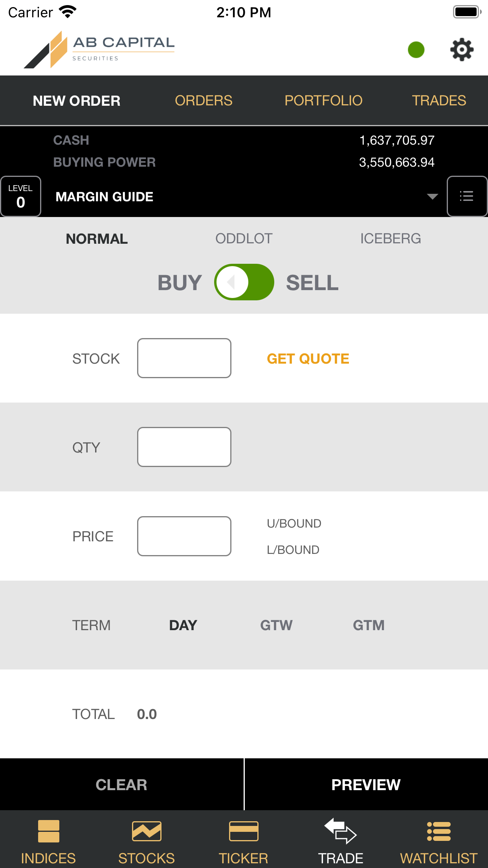
Task: Open the Watchlist icon
Action: pyautogui.click(x=438, y=831)
